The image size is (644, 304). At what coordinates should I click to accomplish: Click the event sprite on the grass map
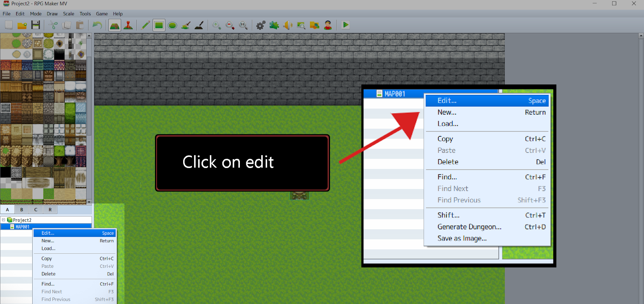pos(299,195)
